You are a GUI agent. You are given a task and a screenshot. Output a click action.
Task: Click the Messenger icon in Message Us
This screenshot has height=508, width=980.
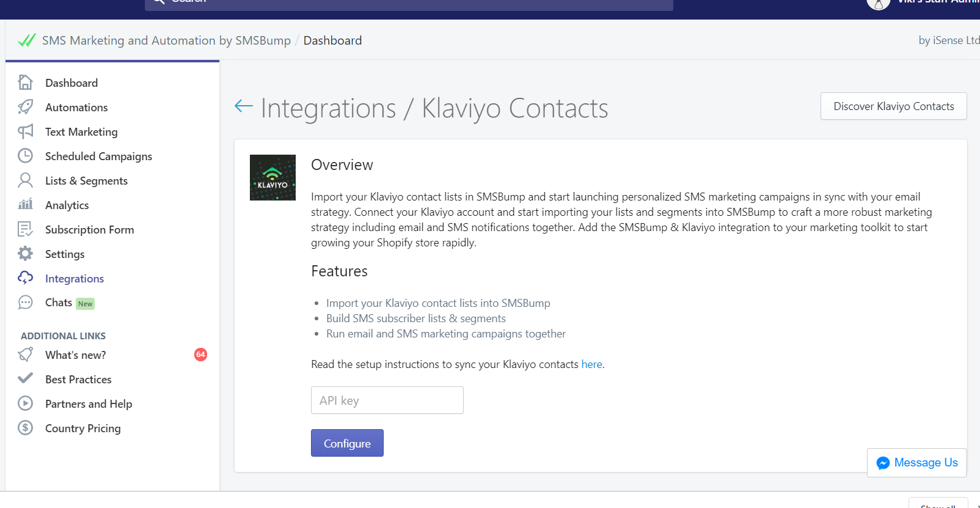coord(883,463)
